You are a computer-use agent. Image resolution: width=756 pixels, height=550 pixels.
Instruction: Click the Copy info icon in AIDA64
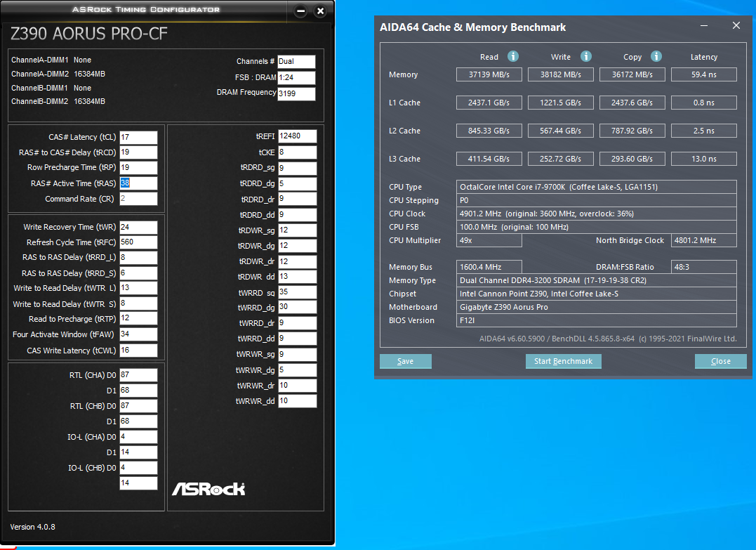656,56
